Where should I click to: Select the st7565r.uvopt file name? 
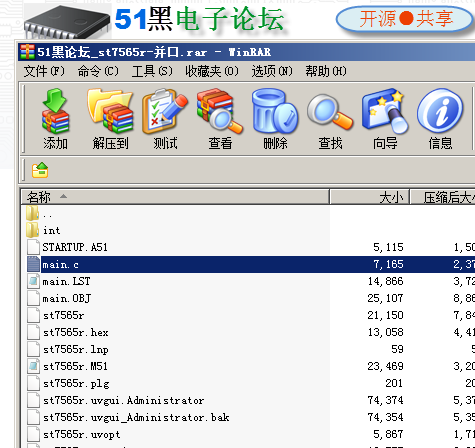82,435
